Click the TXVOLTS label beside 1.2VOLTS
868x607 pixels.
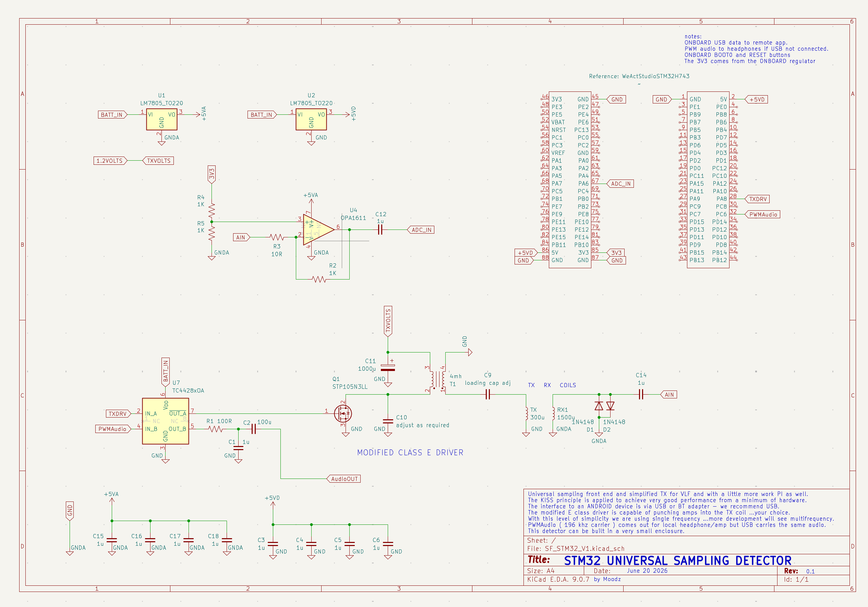pos(158,161)
